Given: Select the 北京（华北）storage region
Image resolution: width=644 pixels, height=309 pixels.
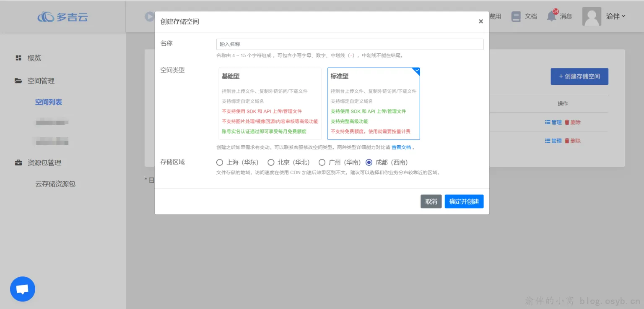Looking at the screenshot, I should tap(271, 162).
